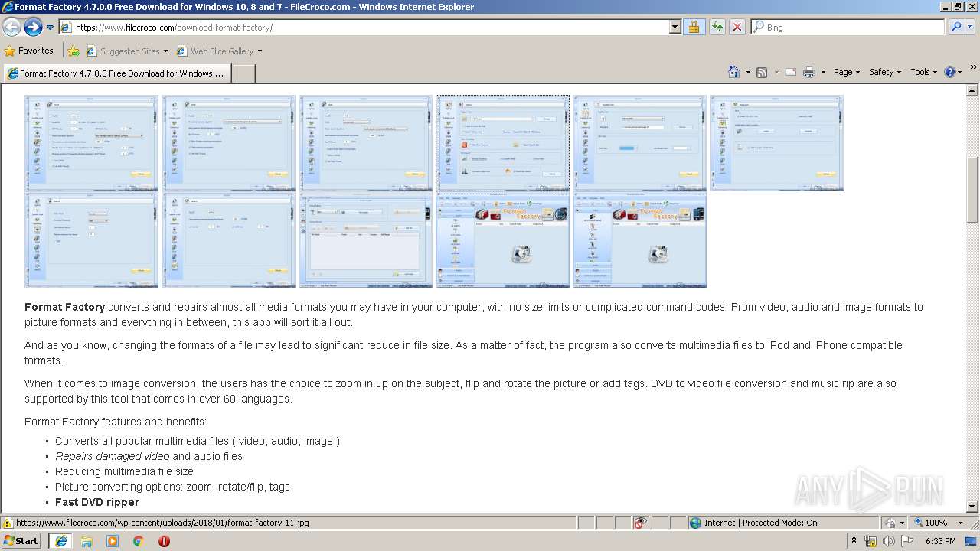
Task: Open the sixth screenshot thumbnail in top row
Action: tap(776, 142)
